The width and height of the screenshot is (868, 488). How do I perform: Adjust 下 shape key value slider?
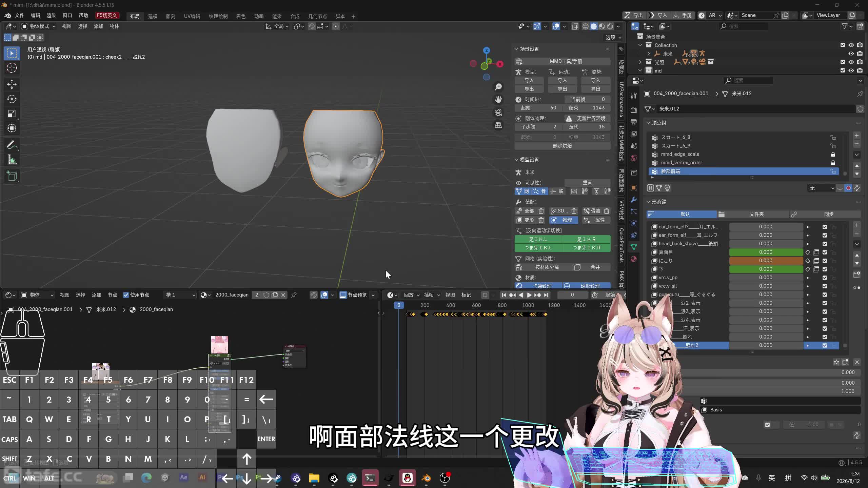(x=766, y=269)
